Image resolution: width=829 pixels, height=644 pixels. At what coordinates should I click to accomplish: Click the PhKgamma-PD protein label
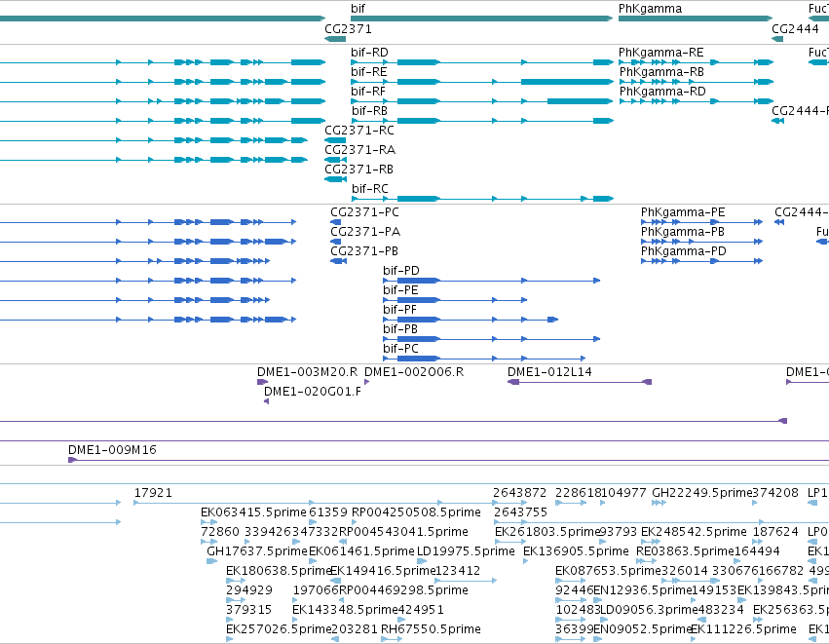click(684, 251)
